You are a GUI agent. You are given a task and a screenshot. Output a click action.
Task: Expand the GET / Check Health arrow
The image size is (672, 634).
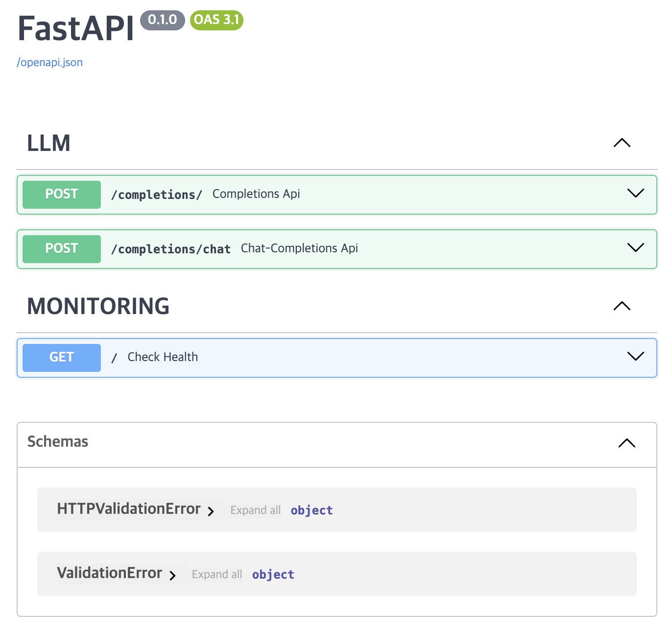[x=636, y=356]
